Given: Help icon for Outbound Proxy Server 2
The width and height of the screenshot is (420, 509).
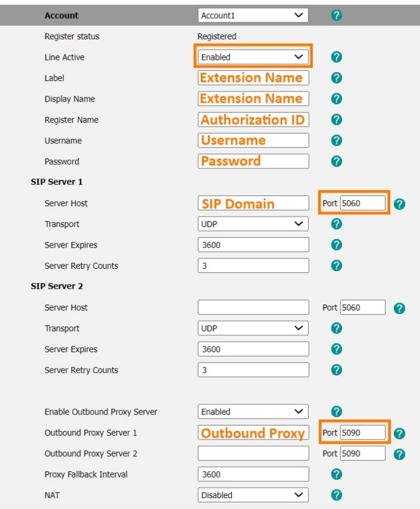Looking at the screenshot, I should point(399,454).
